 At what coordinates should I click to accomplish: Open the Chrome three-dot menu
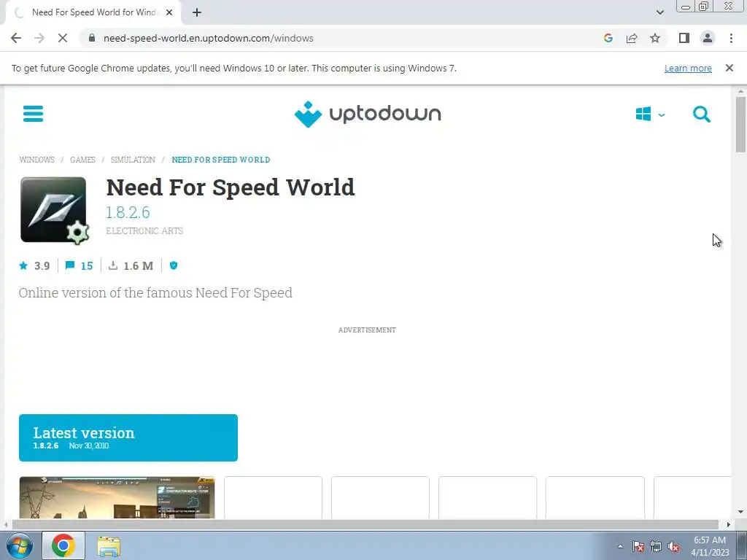tap(731, 38)
